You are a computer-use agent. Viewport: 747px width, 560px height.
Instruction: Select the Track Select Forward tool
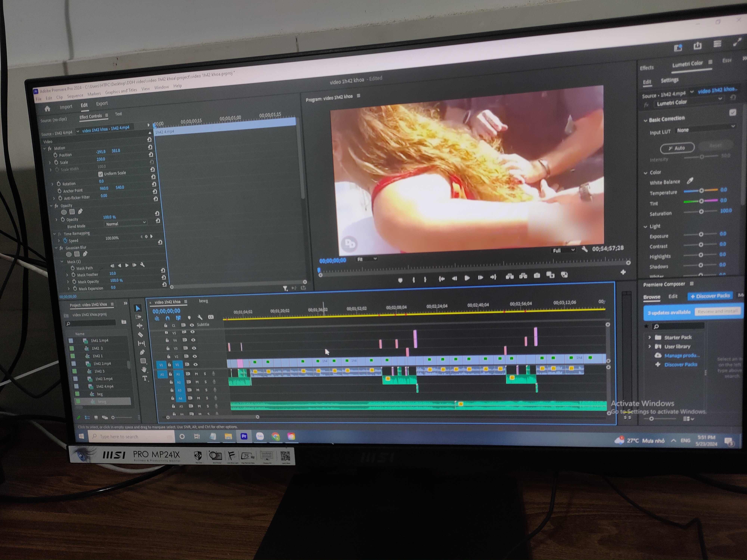point(138,317)
